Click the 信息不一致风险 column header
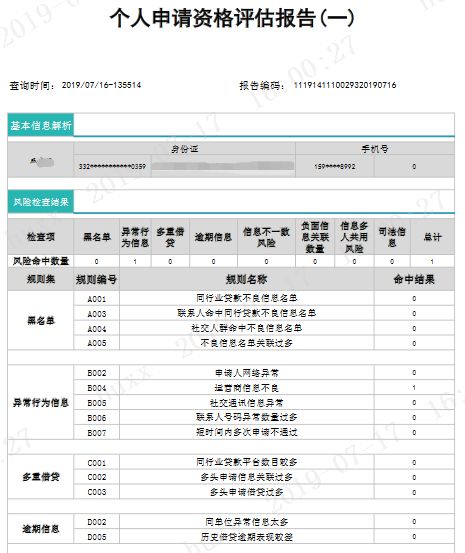The image size is (465, 553). tap(266, 237)
